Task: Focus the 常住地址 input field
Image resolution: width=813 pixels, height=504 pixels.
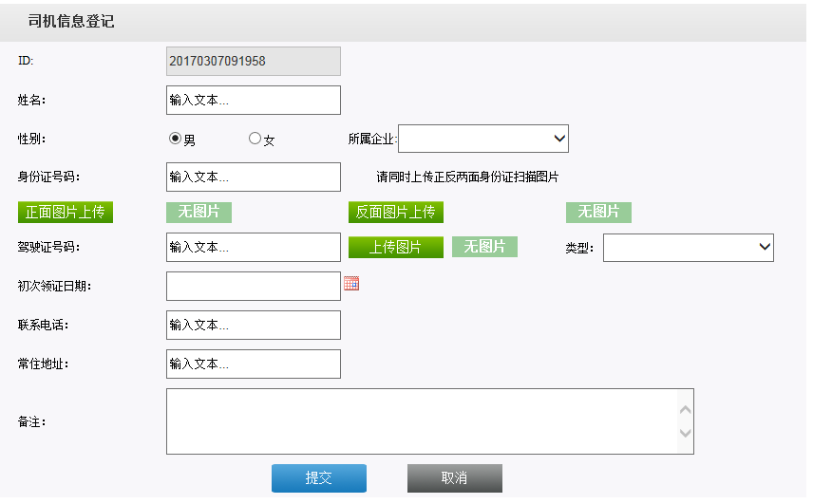Action: [x=254, y=364]
